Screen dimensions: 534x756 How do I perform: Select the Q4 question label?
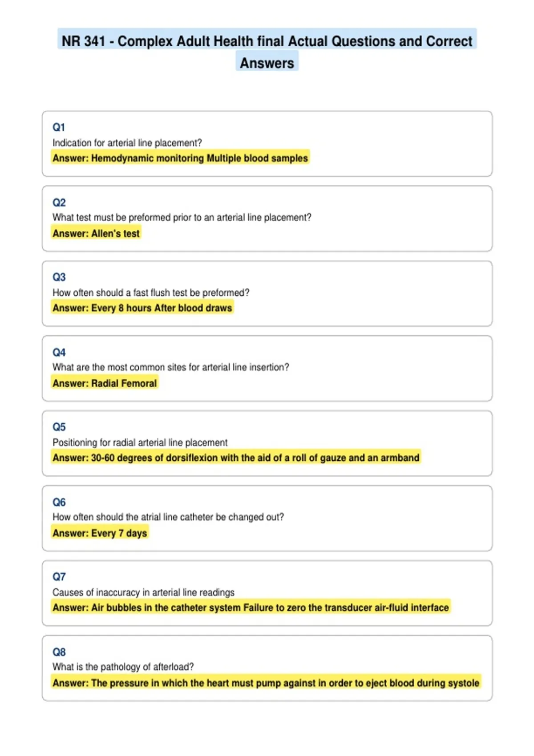(x=59, y=352)
